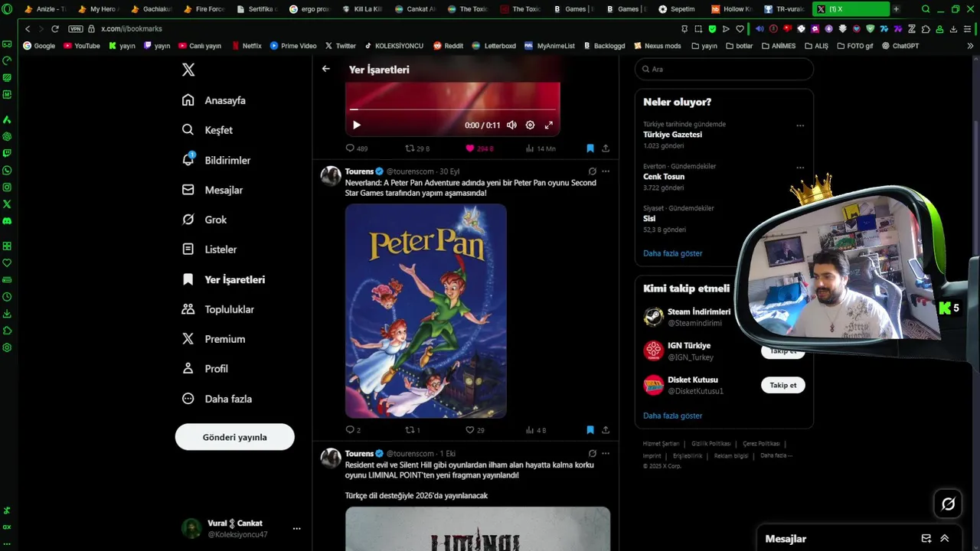Switch to the Kill La Kill tab
This screenshot has height=551, width=980.
[x=362, y=9]
